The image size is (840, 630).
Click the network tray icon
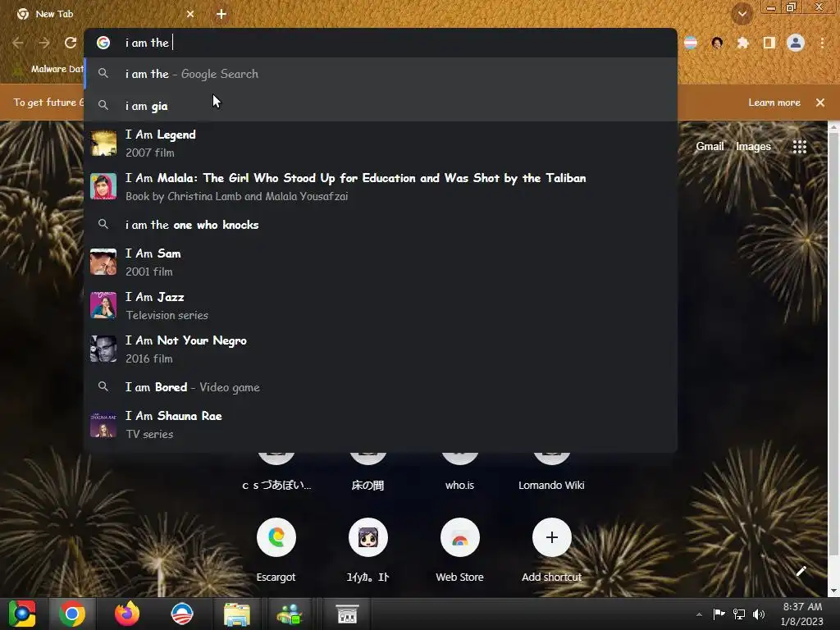click(x=739, y=614)
